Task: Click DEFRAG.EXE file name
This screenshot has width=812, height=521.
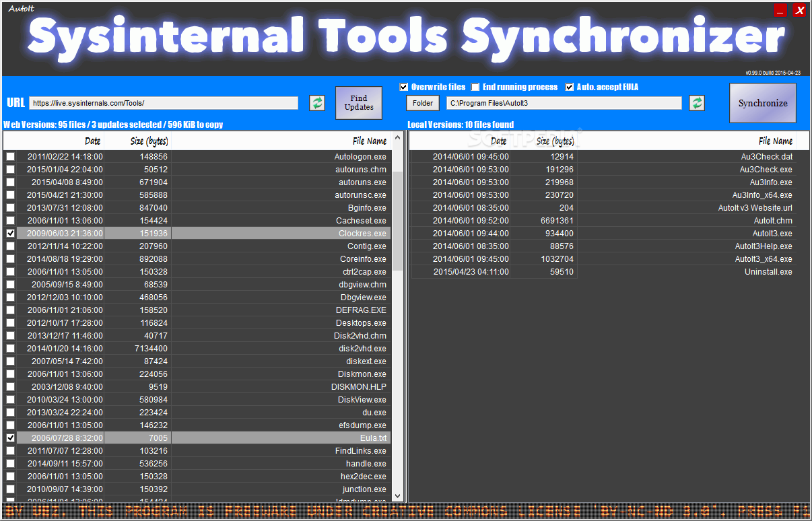Action: pos(361,310)
